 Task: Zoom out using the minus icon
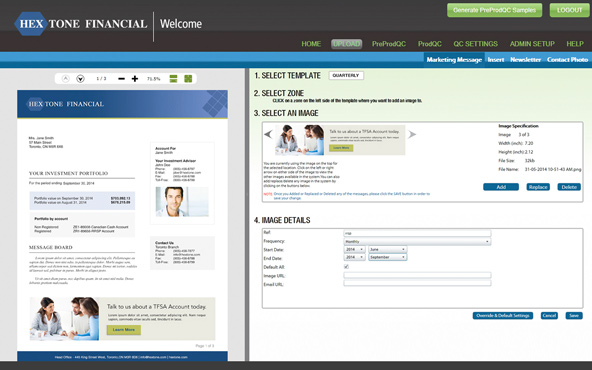[121, 79]
